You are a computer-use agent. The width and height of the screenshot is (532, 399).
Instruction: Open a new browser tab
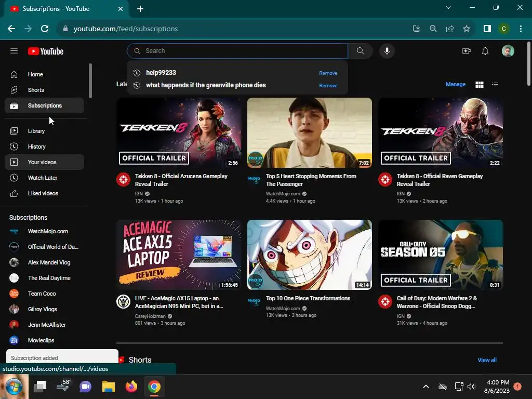tap(140, 9)
